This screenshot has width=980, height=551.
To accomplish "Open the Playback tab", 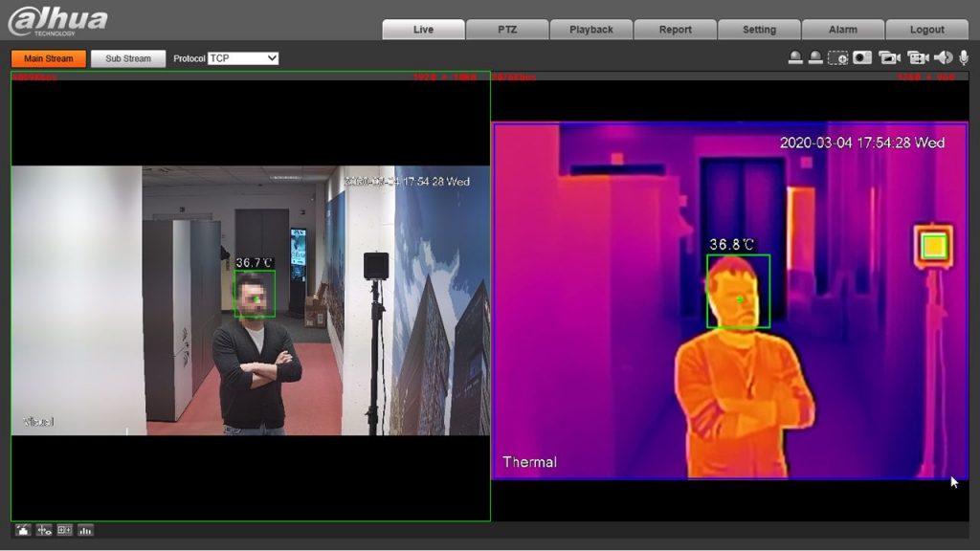I will (x=591, y=30).
